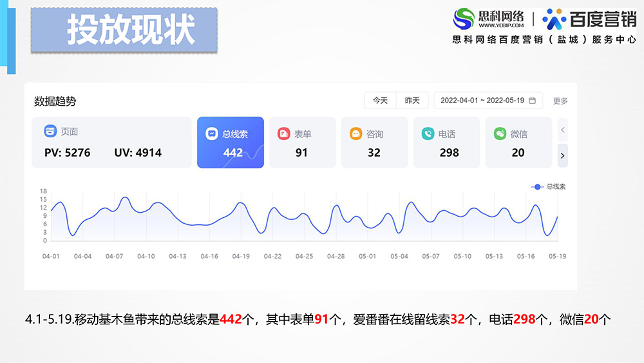Select the 电话 298 metric card
The width and height of the screenshot is (644, 363).
pyautogui.click(x=446, y=142)
